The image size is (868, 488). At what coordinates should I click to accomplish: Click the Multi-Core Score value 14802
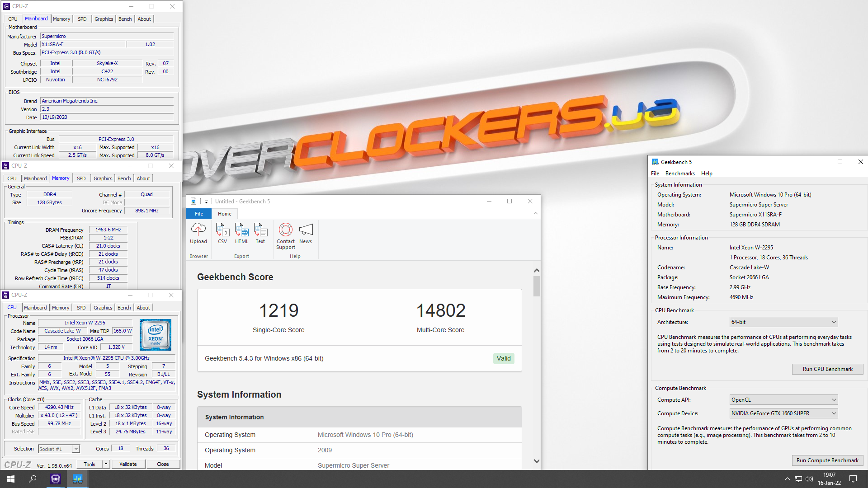pyautogui.click(x=441, y=310)
